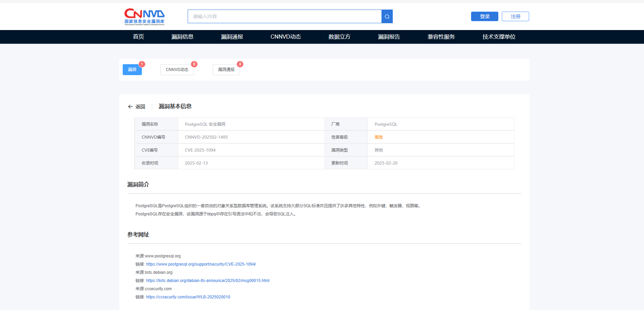
Task: Open the 数据立方 navigation item
Action: tap(339, 37)
